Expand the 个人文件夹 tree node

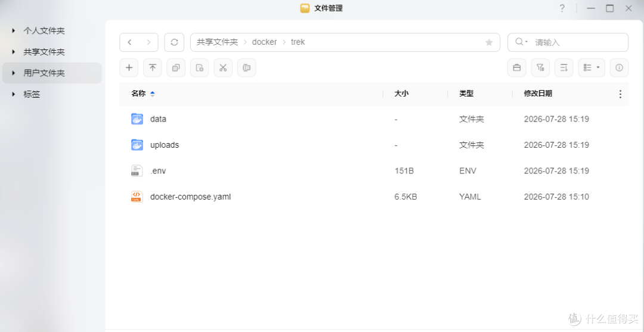14,30
